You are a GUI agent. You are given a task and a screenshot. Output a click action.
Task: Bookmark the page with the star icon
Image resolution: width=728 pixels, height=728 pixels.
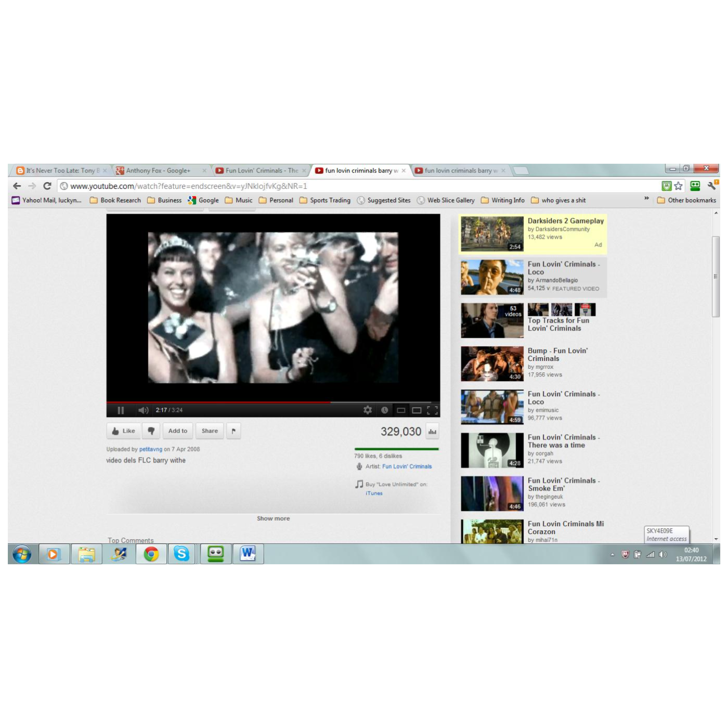pyautogui.click(x=678, y=186)
